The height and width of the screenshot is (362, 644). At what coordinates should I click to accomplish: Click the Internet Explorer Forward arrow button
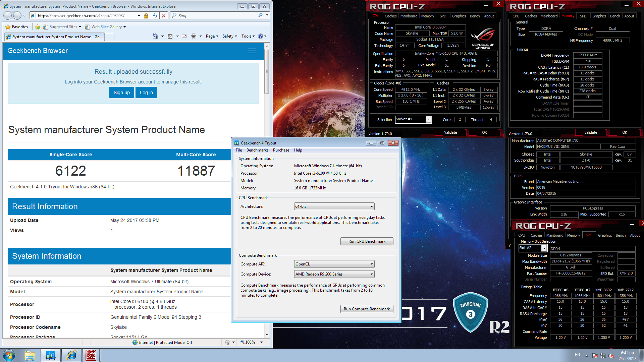[x=17, y=15]
